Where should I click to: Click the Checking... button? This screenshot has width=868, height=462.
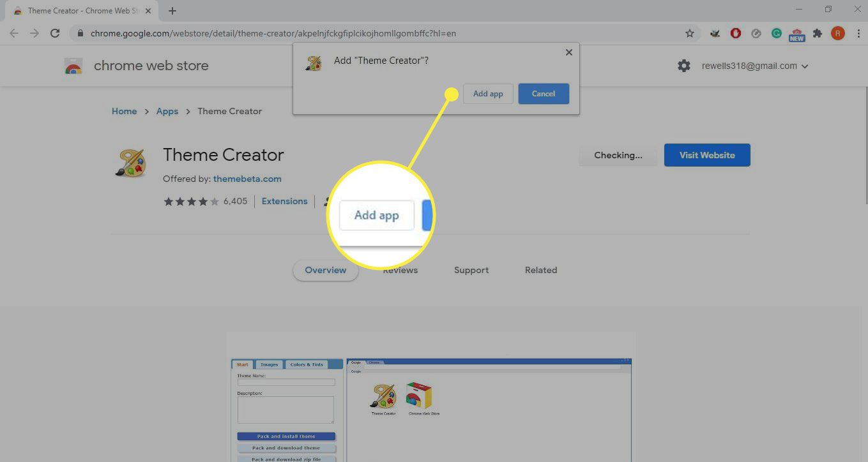pyautogui.click(x=618, y=155)
